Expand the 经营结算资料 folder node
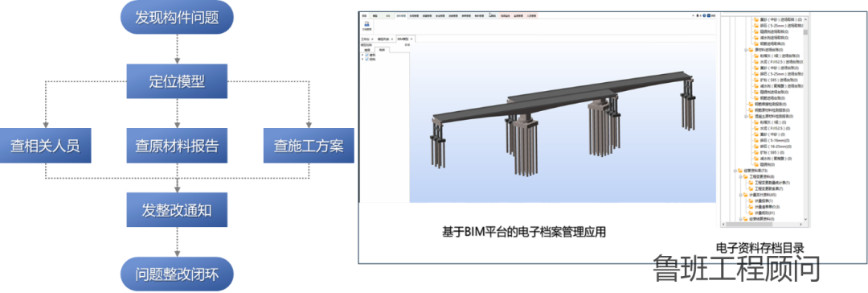 [x=741, y=219]
